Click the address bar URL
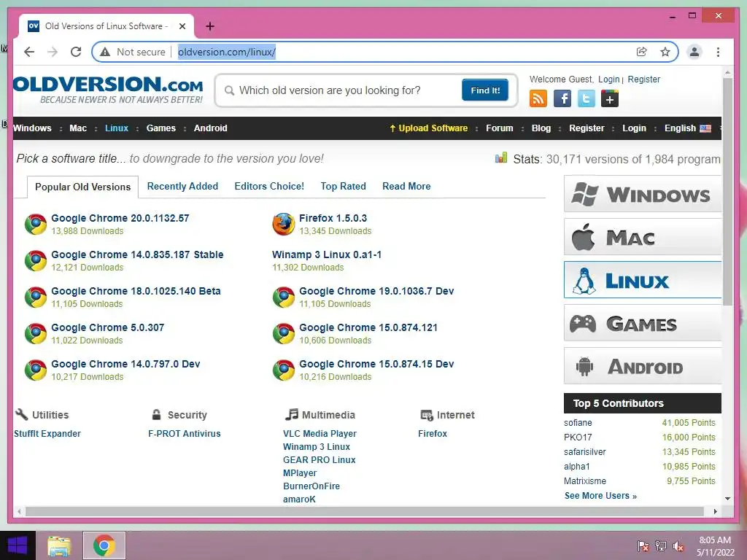The height and width of the screenshot is (560, 747). (227, 52)
